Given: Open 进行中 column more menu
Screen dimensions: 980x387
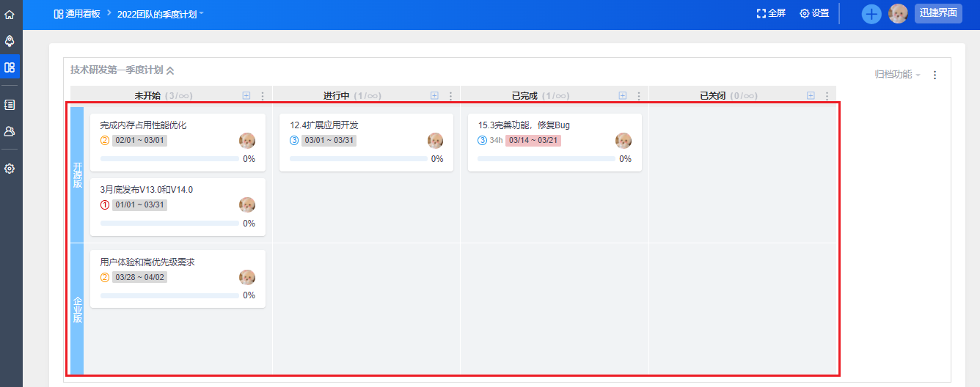Looking at the screenshot, I should (x=450, y=96).
